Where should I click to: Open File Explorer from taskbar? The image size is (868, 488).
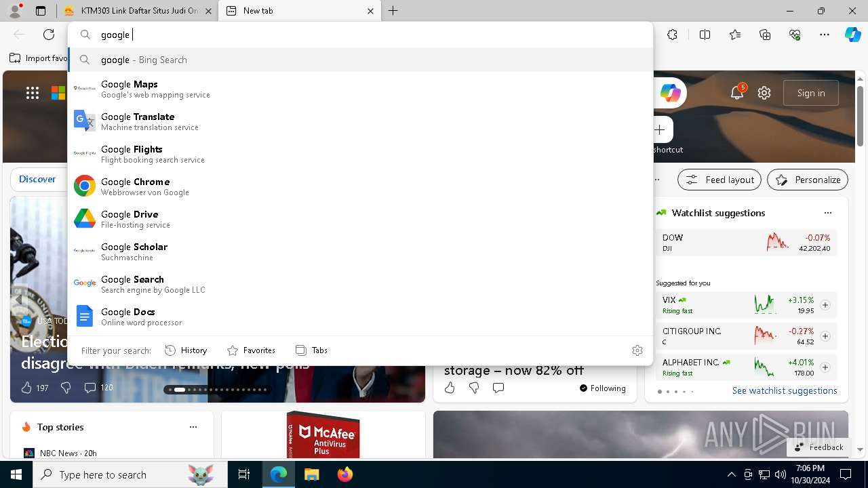[311, 474]
